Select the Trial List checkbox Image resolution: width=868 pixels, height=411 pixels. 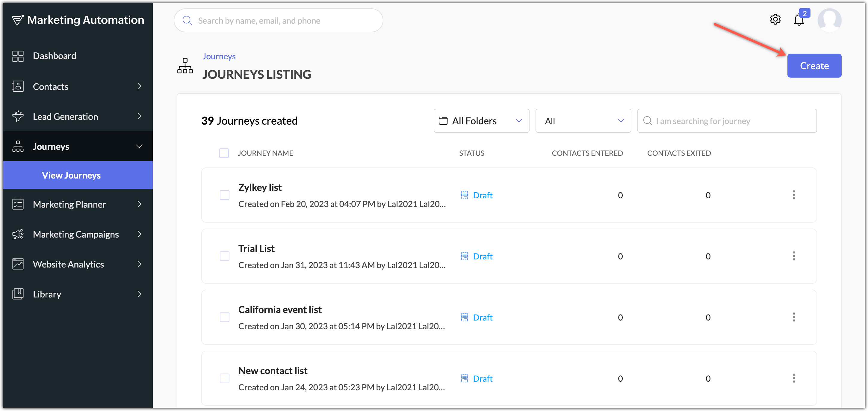tap(224, 256)
